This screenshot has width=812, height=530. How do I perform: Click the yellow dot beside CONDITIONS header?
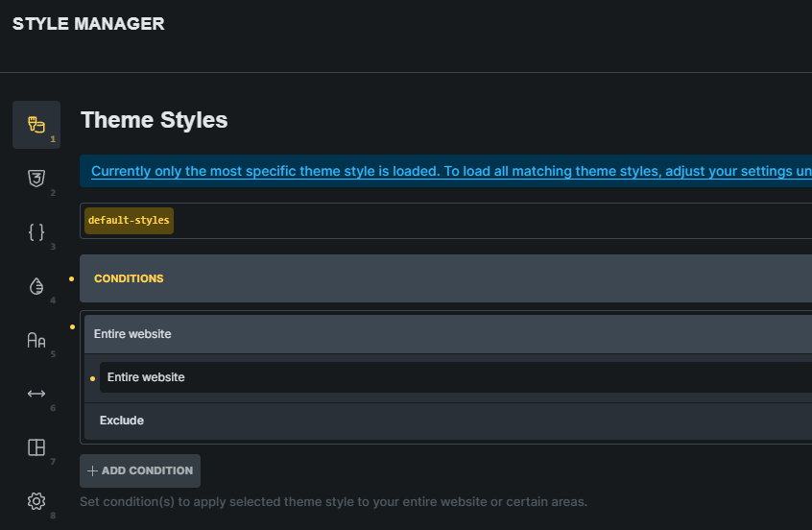[x=72, y=278]
